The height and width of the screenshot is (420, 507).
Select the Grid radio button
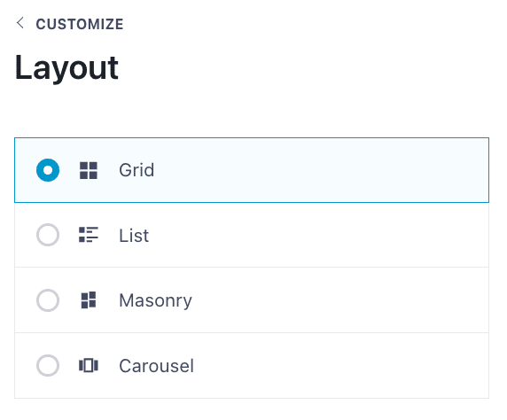(x=48, y=170)
